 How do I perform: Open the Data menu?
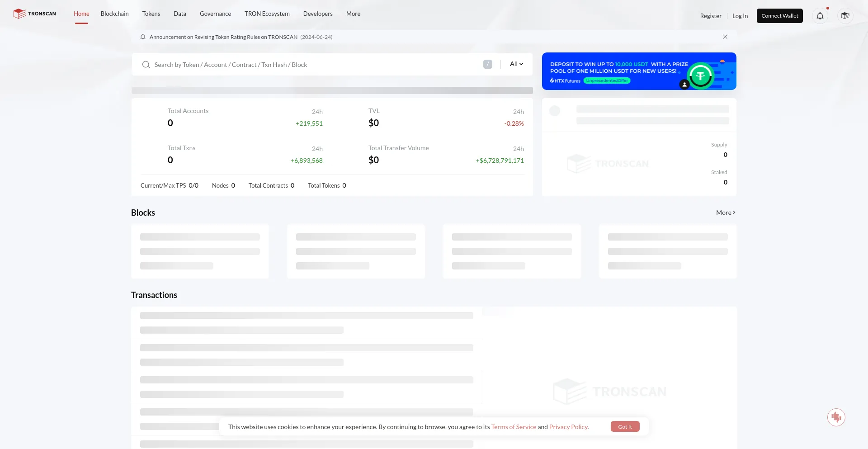pos(180,14)
